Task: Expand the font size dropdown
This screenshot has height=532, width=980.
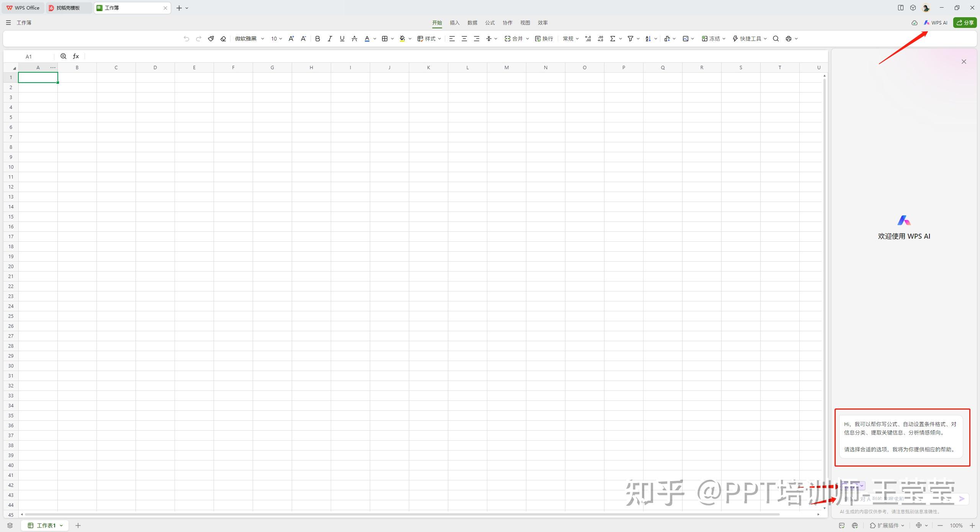Action: (277, 39)
